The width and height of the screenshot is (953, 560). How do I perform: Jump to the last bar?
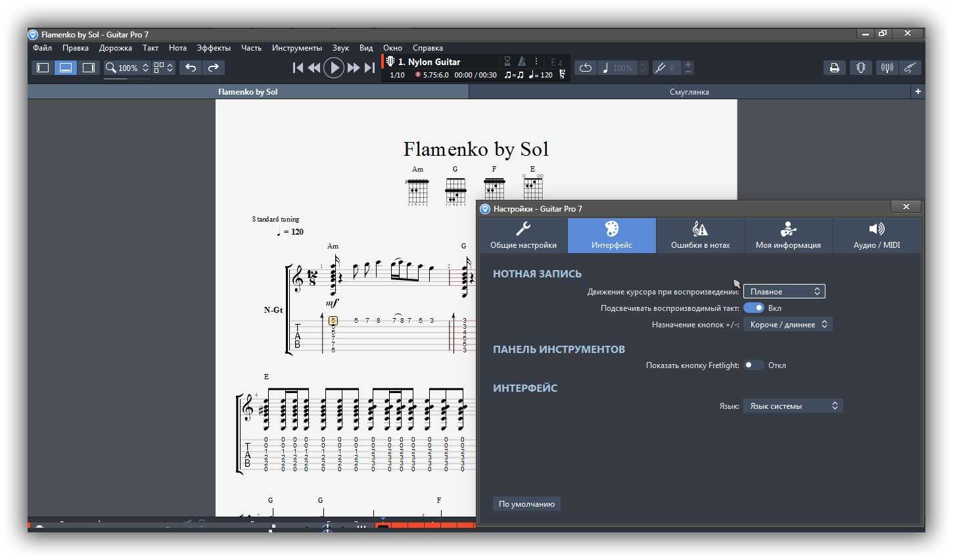tap(369, 68)
